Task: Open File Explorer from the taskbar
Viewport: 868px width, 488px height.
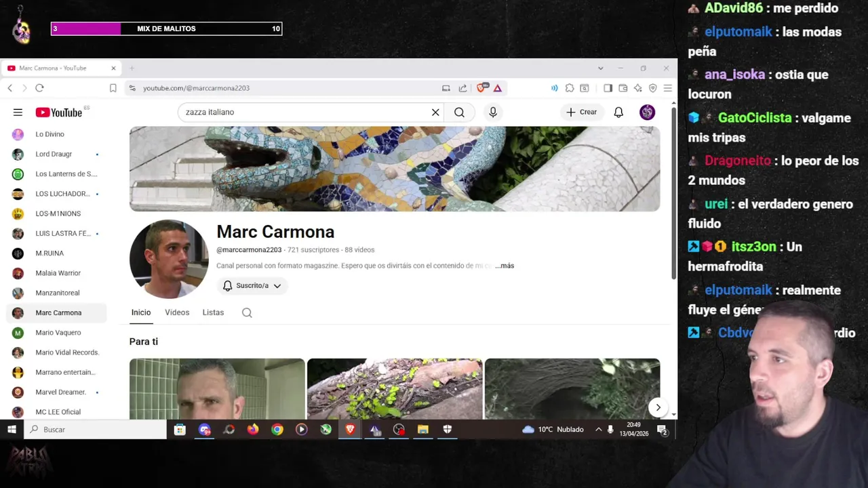Action: [422, 429]
